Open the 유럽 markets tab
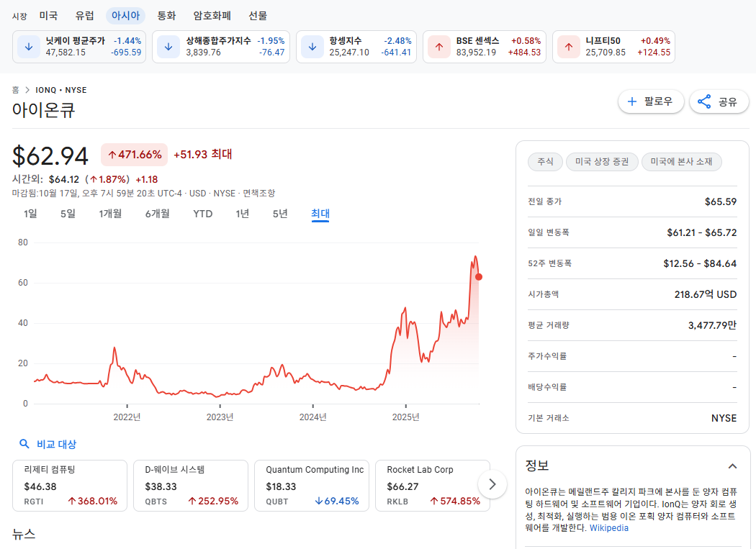Screen dimensions: 756x549 84,15
